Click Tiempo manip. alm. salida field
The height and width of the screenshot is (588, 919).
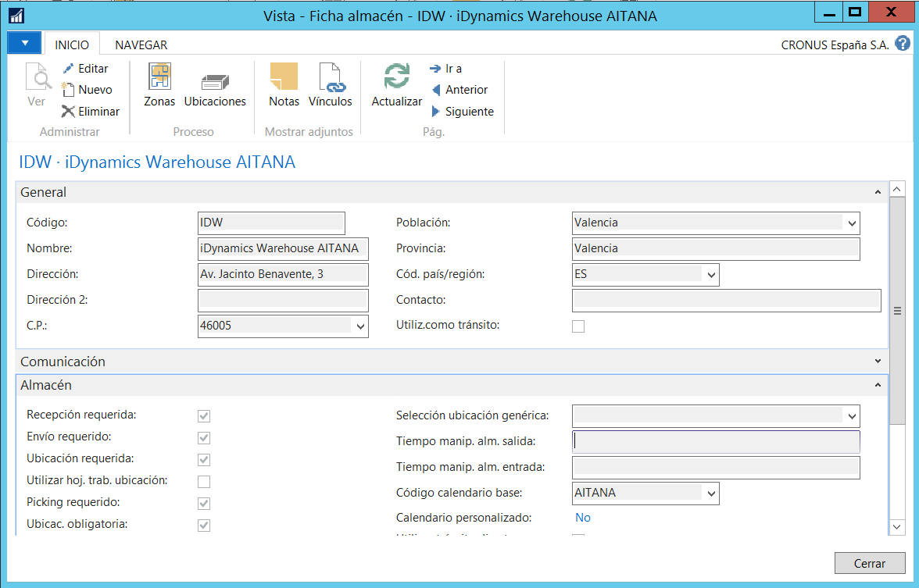click(716, 442)
